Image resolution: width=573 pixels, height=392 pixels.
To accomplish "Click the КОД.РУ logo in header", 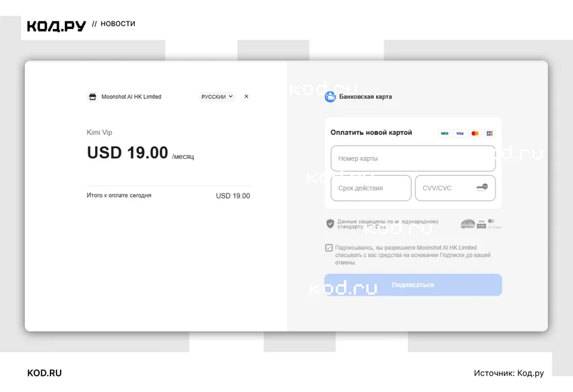I will 56,26.
